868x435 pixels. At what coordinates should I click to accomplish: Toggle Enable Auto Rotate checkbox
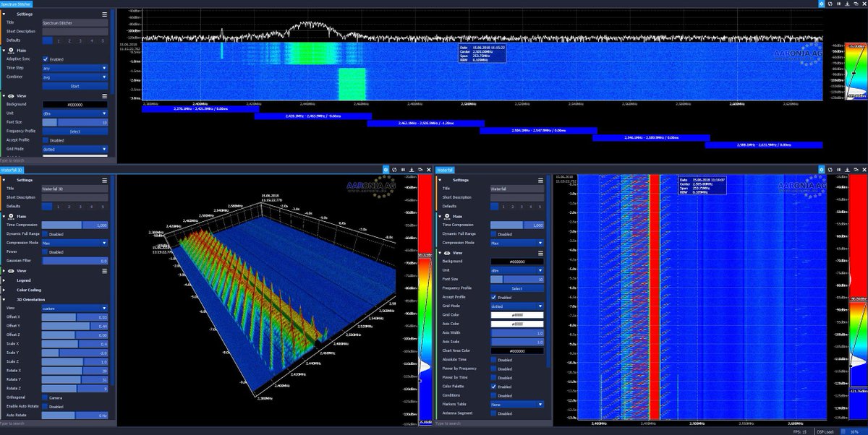(46, 406)
